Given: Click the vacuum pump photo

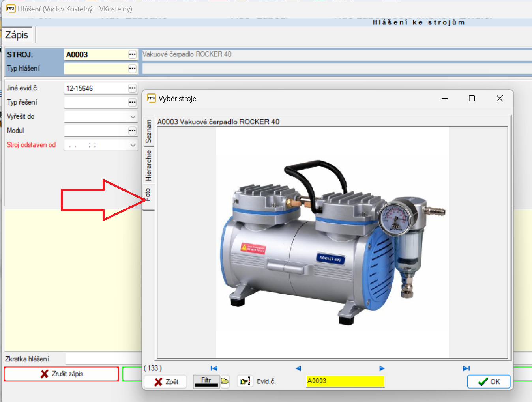Looking at the screenshot, I should click(332, 242).
